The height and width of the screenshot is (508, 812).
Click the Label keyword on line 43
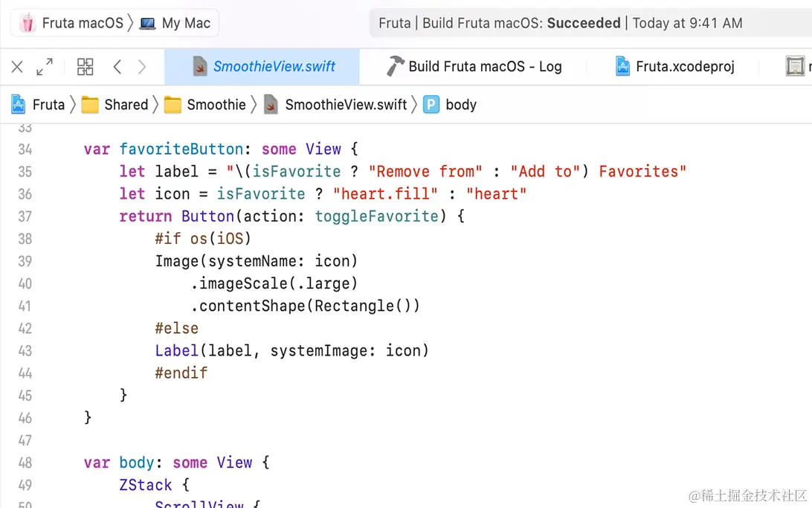point(176,350)
